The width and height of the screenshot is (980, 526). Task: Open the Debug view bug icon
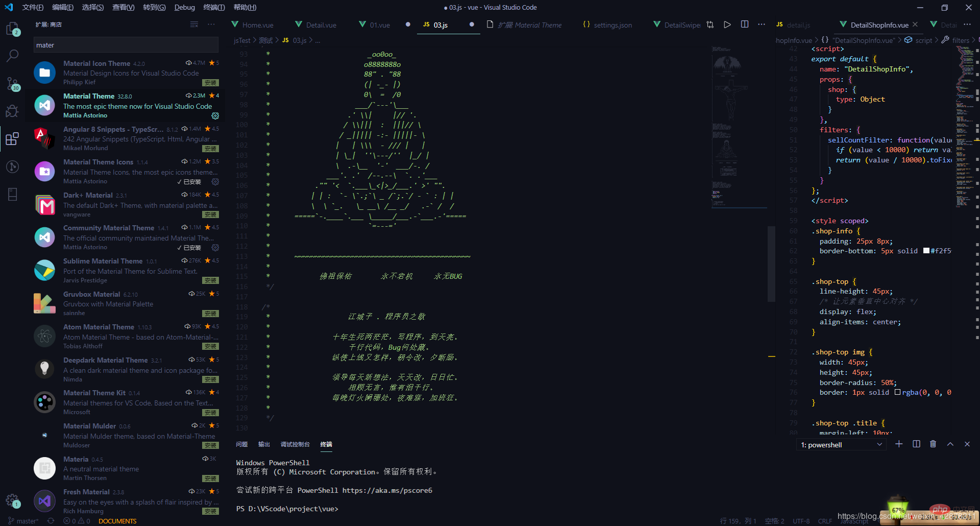12,111
